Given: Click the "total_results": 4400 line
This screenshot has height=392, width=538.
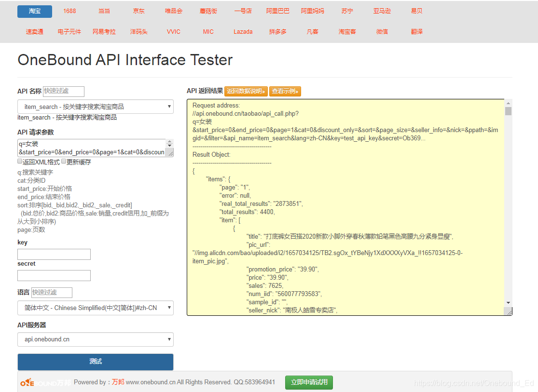Looking at the screenshot, I should pos(247,212).
